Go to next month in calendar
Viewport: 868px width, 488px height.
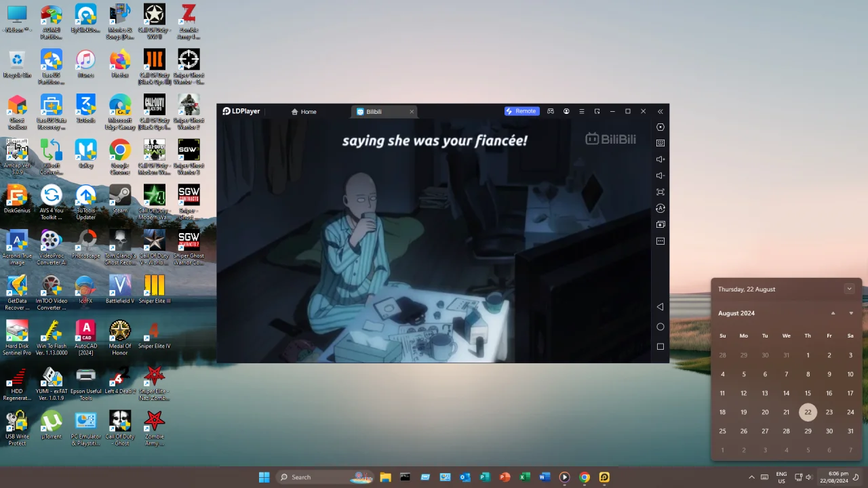(x=851, y=313)
